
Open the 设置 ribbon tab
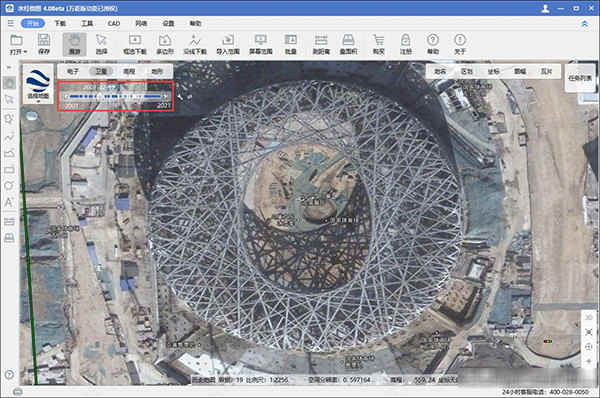click(x=168, y=23)
